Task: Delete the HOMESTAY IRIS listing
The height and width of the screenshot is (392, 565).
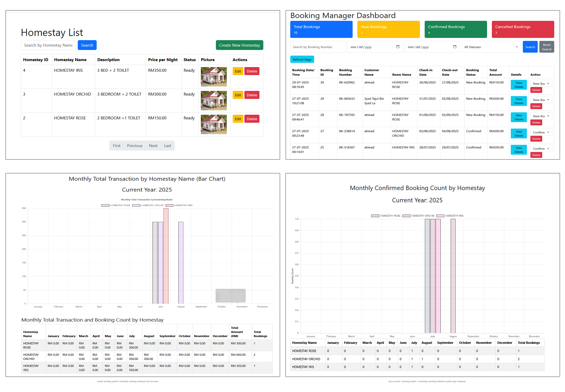Action: click(252, 71)
